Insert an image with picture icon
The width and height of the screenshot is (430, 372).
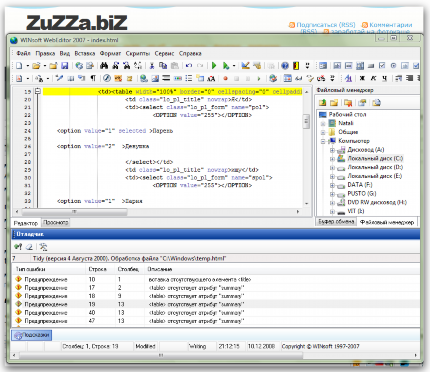click(155, 78)
